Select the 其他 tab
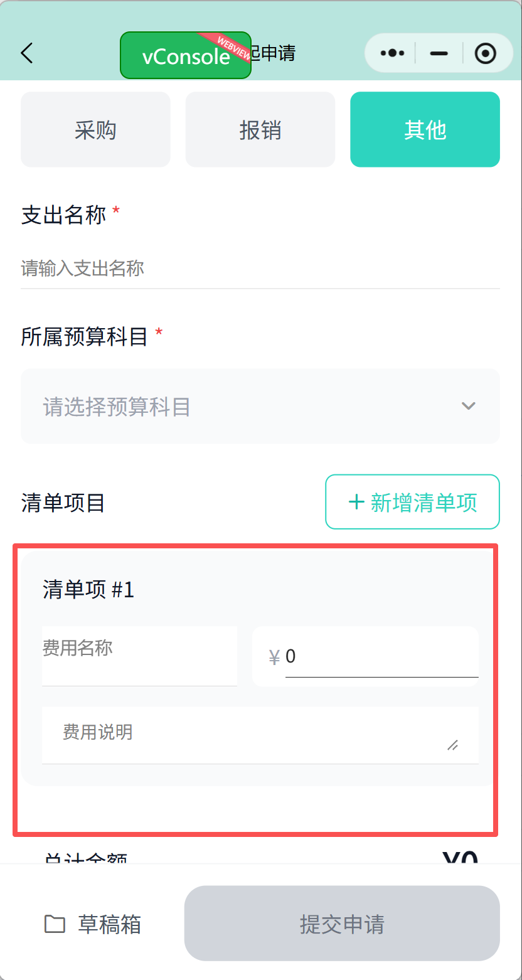 [x=425, y=129]
